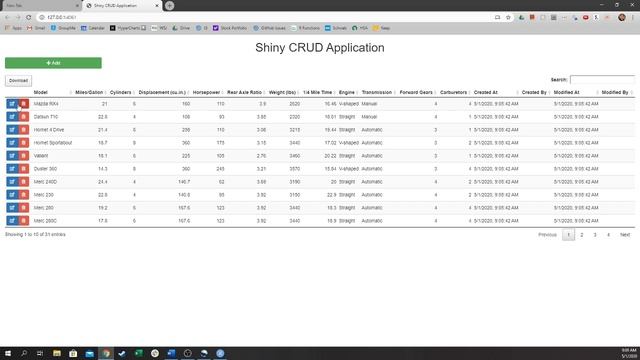Click the green Add button

[53, 63]
